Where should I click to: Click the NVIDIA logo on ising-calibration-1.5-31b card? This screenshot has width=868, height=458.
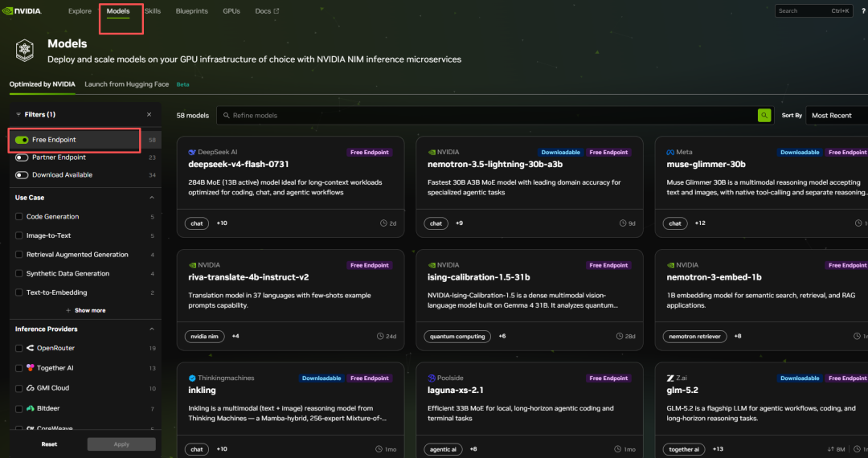[x=432, y=265]
